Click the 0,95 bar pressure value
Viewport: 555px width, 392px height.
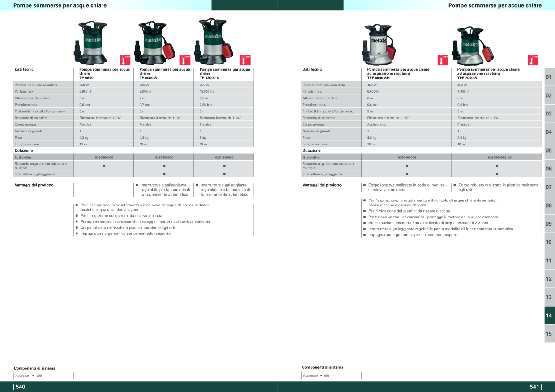pyautogui.click(x=206, y=105)
